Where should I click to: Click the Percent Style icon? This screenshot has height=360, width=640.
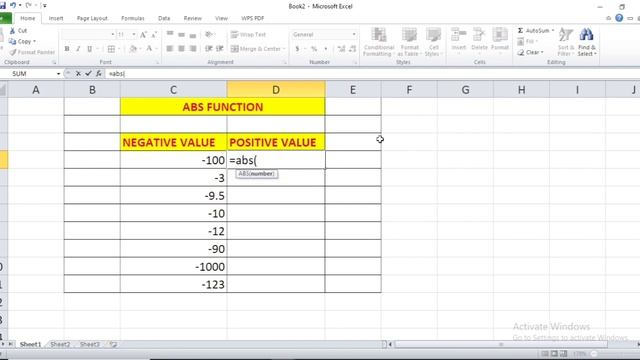[314, 49]
